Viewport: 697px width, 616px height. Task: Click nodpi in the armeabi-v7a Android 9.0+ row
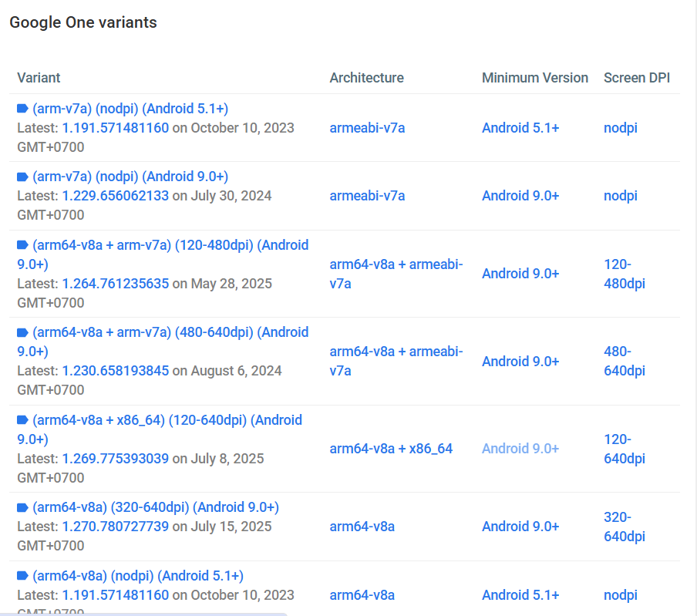point(621,196)
